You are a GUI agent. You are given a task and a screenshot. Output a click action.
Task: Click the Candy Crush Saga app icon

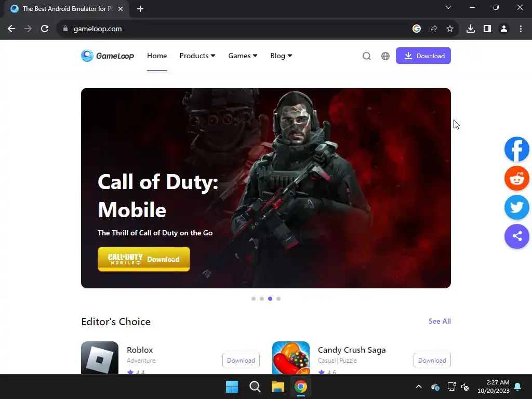tap(291, 357)
